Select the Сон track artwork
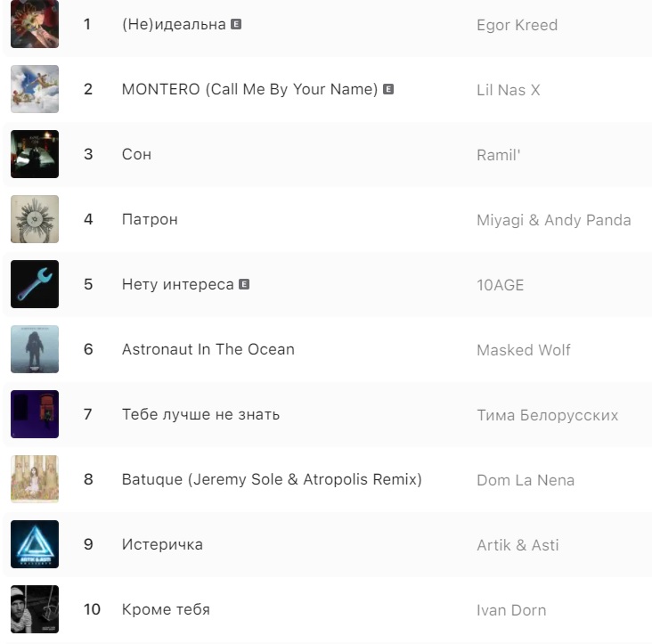The height and width of the screenshot is (644, 652). (x=35, y=154)
